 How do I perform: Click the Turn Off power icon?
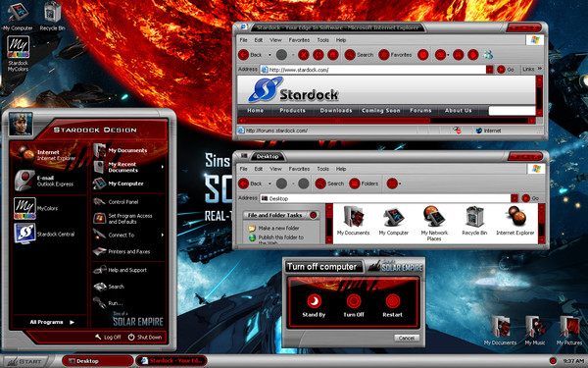[353, 301]
